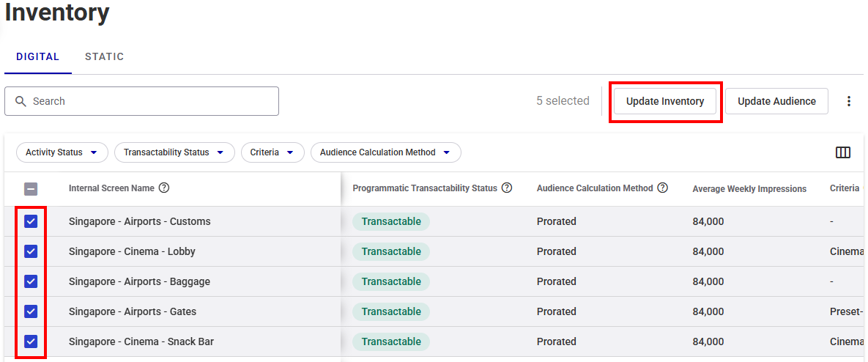Toggle the select-all header checkbox
868x362 pixels.
tap(31, 189)
